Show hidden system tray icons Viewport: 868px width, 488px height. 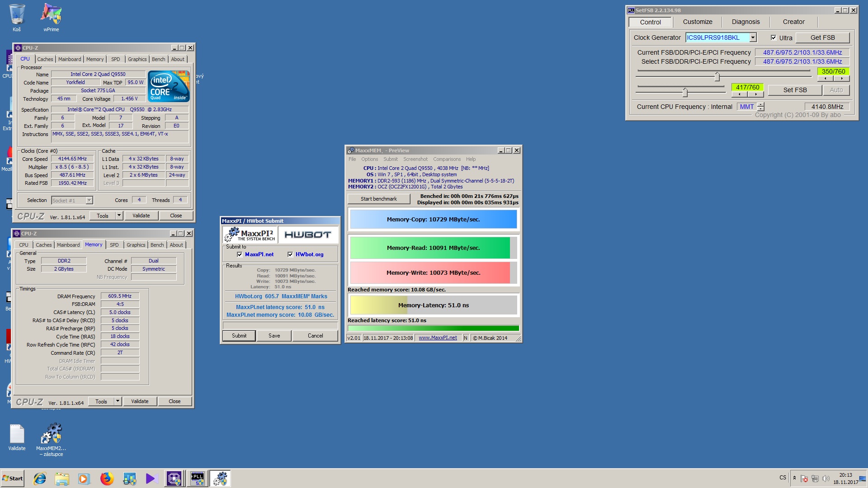pyautogui.click(x=794, y=478)
